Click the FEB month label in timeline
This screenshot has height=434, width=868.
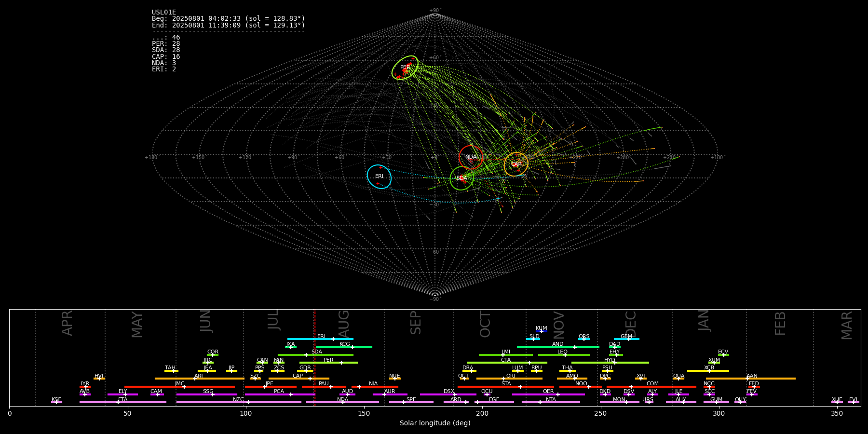780,324
